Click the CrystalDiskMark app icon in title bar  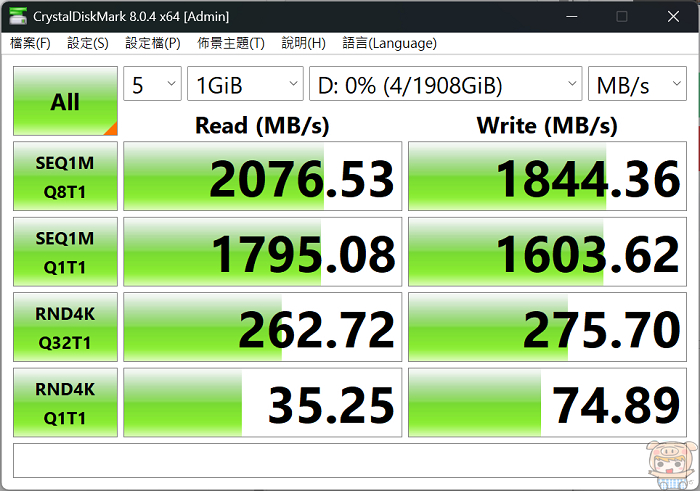[x=18, y=17]
